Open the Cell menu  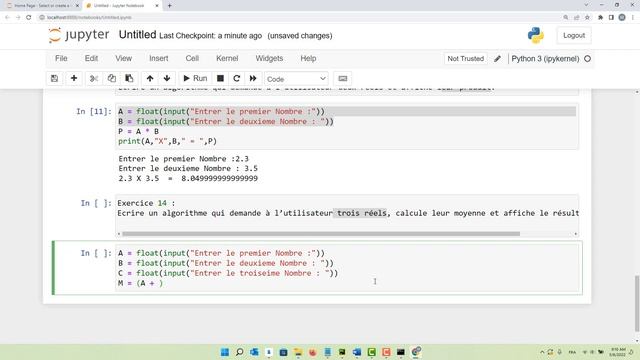pyautogui.click(x=192, y=58)
